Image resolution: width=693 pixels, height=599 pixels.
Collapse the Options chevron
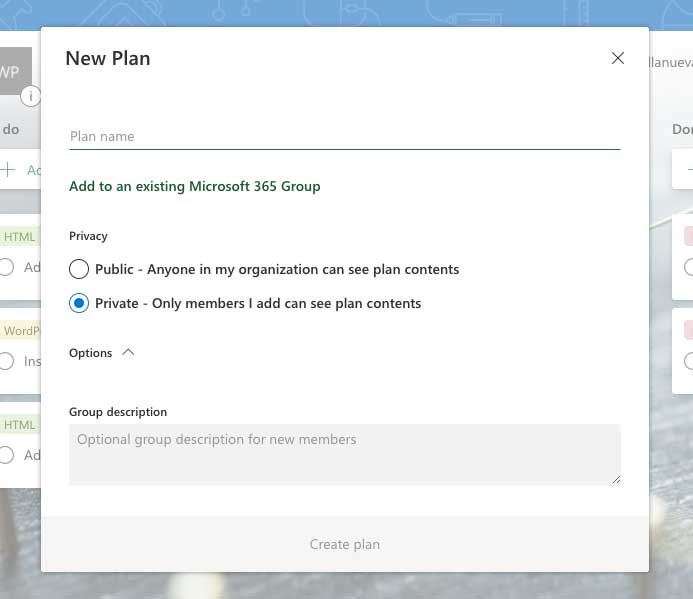[x=127, y=352]
